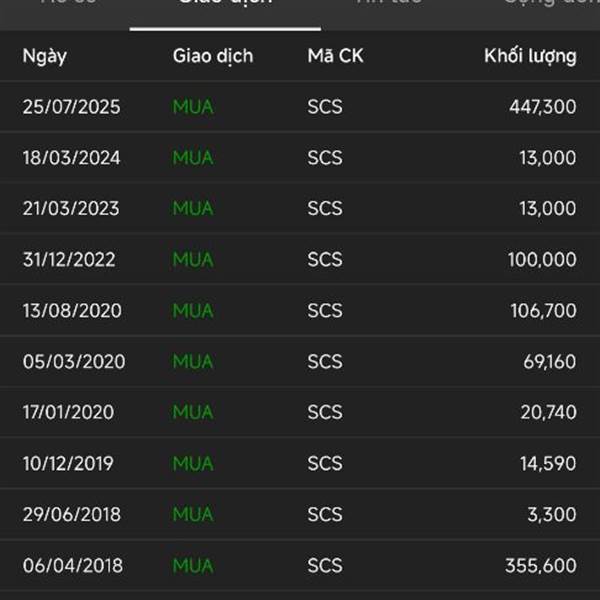Select the partially visible rightmost tab

coord(552,3)
